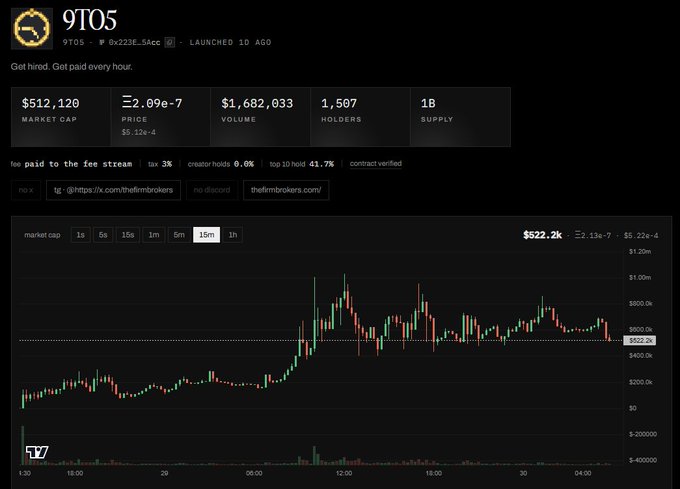The height and width of the screenshot is (489, 680).
Task: Click the 0x223E…5Acc contract address
Action: point(134,42)
